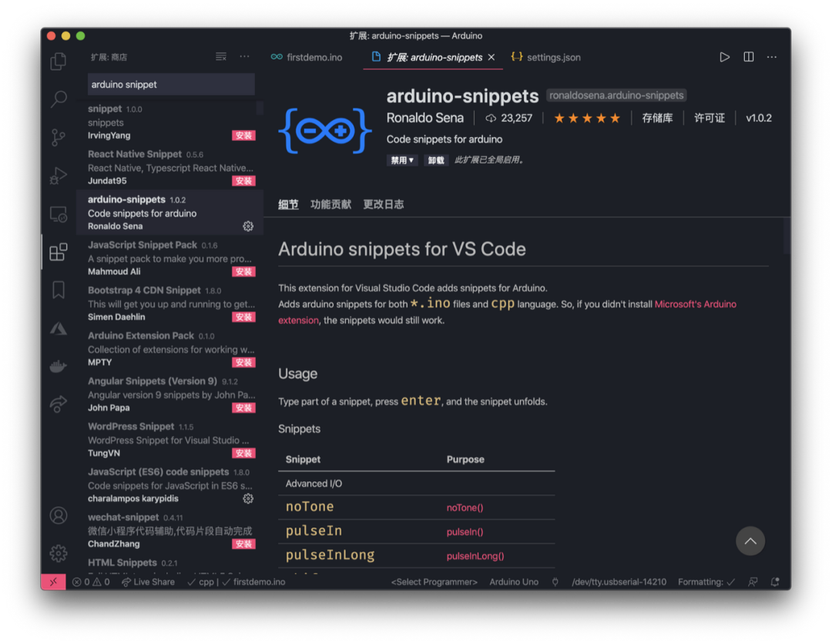The width and height of the screenshot is (832, 644).
Task: Open notifications bell in status bar
Action: point(775,582)
